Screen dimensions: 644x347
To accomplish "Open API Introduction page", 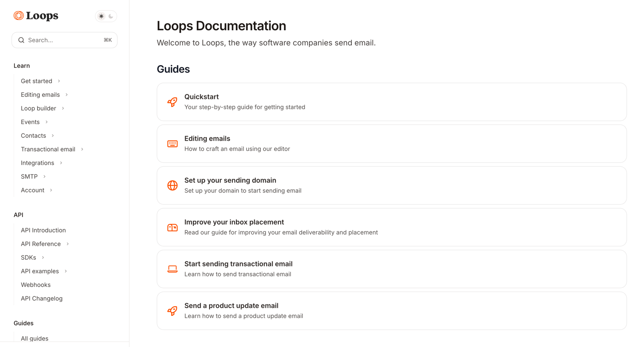I will (43, 230).
